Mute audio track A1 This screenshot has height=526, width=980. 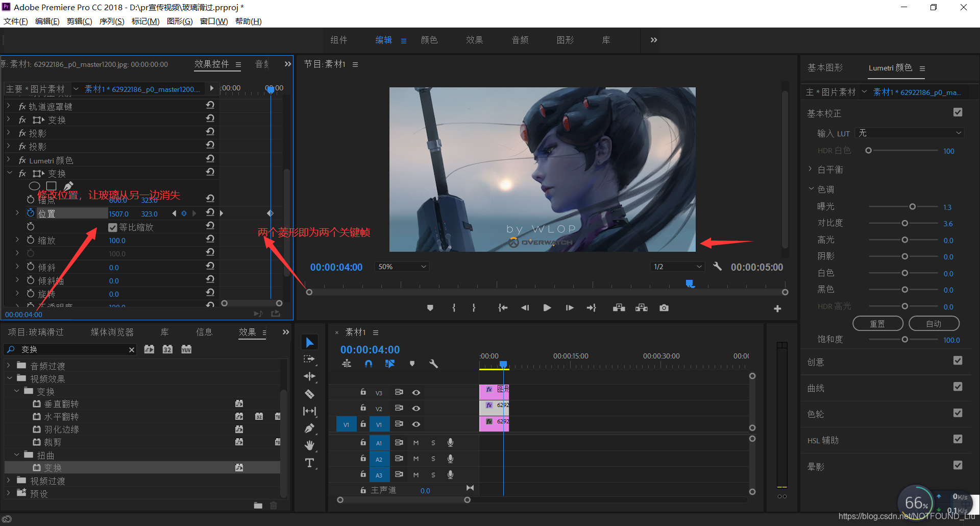(x=416, y=443)
